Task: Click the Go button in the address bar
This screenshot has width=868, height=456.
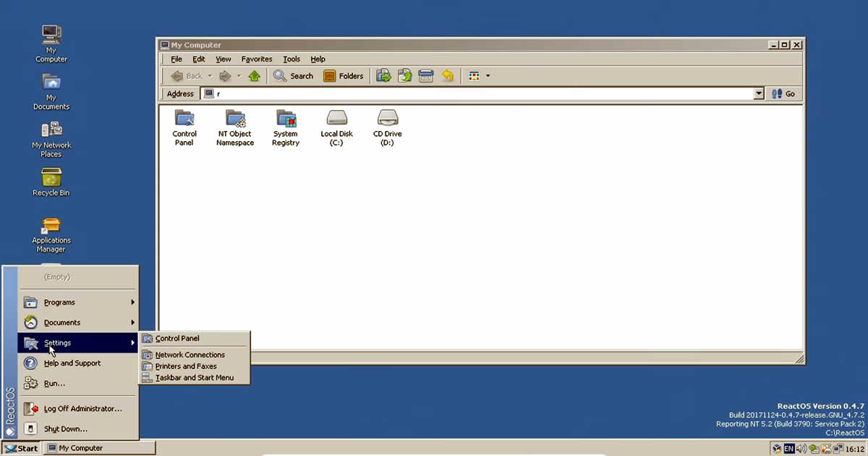Action: [x=788, y=93]
